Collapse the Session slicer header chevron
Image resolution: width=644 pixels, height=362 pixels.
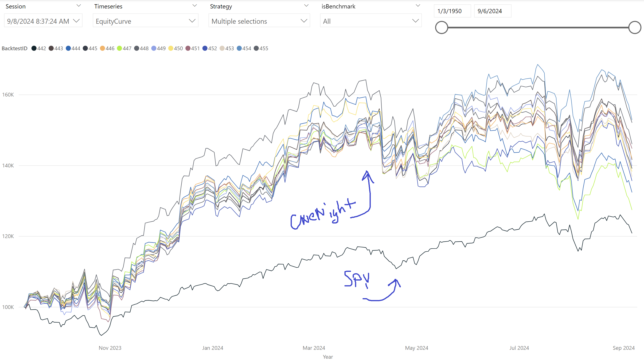[x=78, y=6]
